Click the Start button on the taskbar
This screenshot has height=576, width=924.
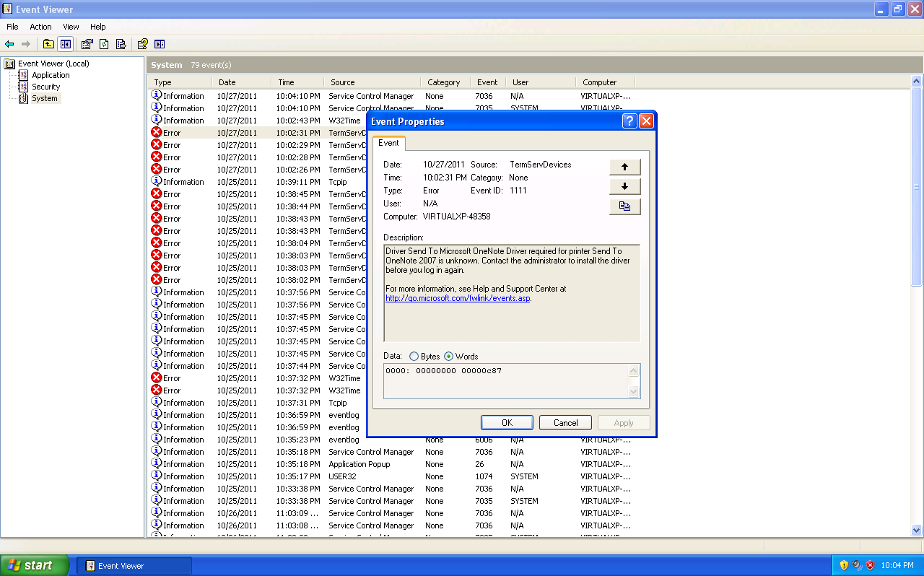32,565
